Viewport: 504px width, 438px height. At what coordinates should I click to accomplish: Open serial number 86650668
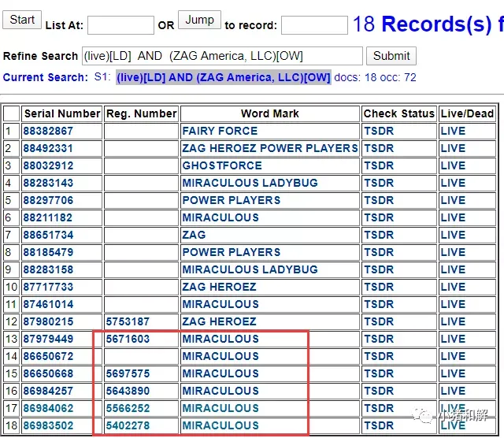[x=48, y=374]
